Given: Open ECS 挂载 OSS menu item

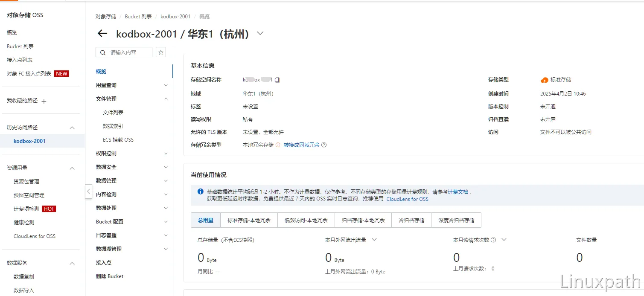Looking at the screenshot, I should point(118,140).
